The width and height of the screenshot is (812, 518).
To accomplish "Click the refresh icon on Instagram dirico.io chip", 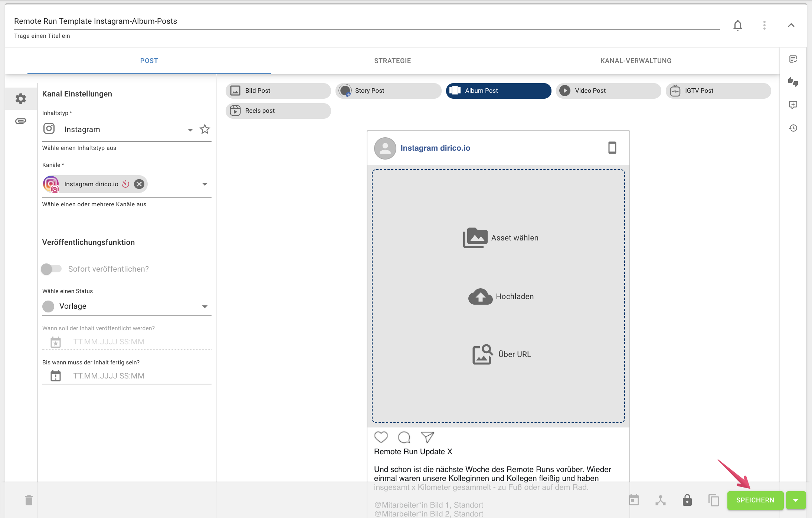I will coord(126,184).
